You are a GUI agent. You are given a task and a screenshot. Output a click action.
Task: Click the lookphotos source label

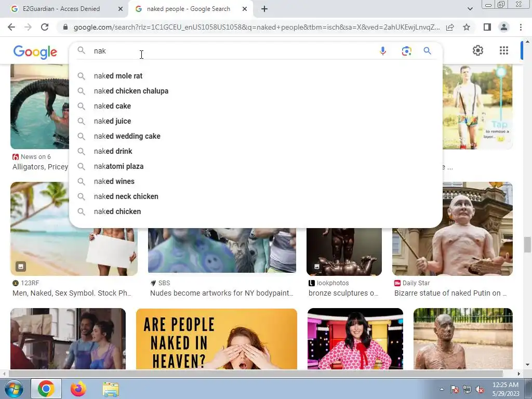point(329,283)
